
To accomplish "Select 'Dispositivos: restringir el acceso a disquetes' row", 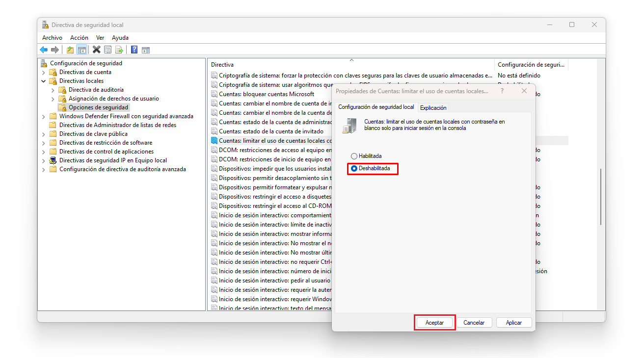I will 271,197.
